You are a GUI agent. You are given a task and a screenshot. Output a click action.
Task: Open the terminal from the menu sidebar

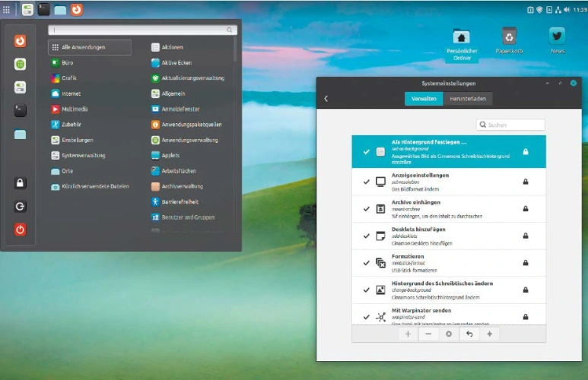pos(21,111)
